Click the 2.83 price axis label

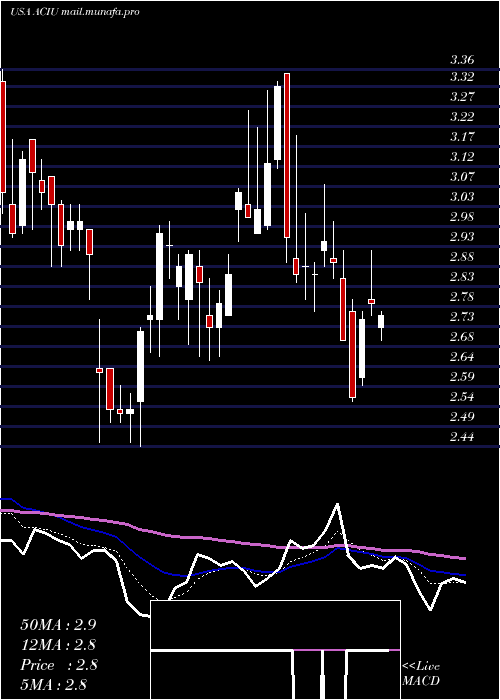click(462, 277)
